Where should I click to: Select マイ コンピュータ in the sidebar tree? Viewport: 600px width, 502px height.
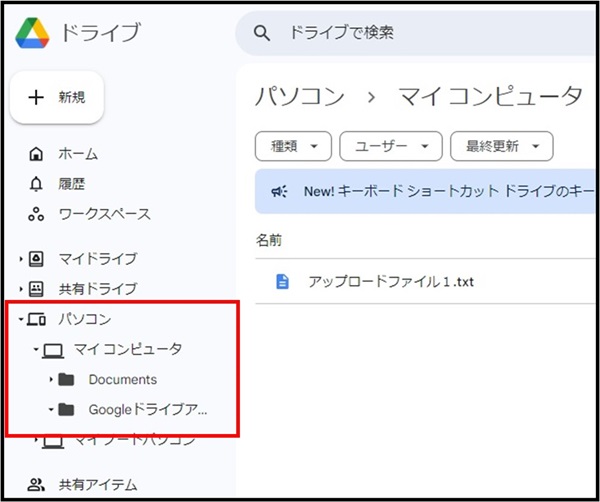click(128, 349)
